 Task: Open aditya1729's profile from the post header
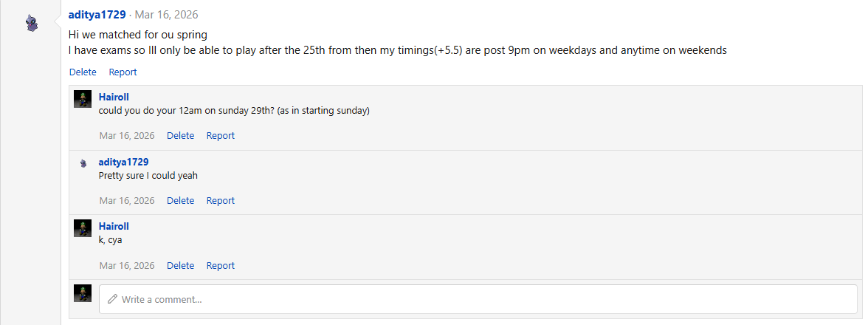(x=97, y=15)
